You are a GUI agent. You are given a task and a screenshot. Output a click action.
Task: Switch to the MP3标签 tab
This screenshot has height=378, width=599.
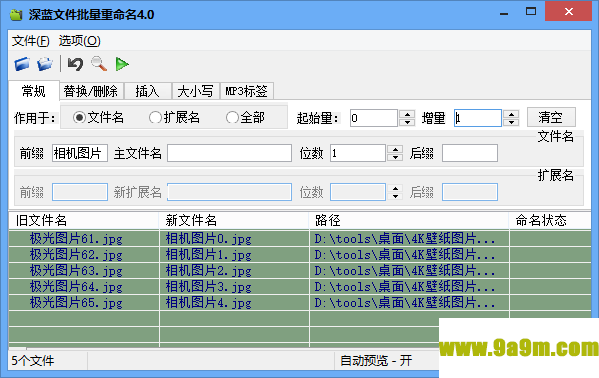(246, 91)
